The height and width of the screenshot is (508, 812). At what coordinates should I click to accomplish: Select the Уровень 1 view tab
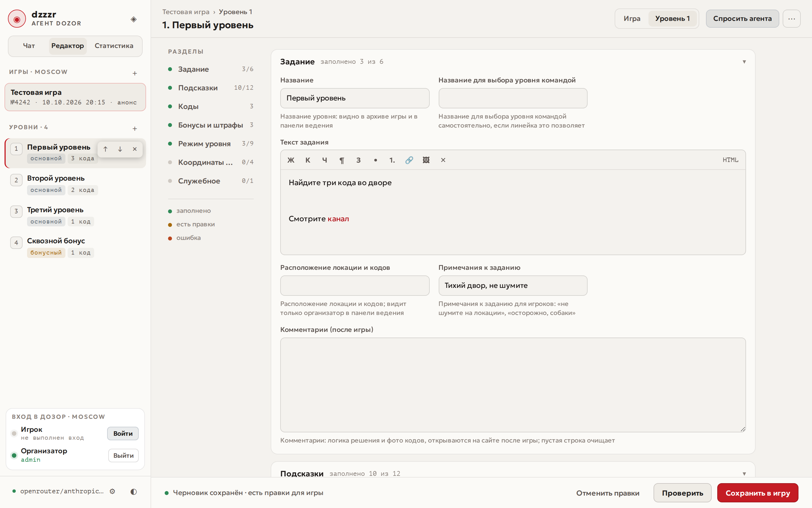pyautogui.click(x=672, y=18)
